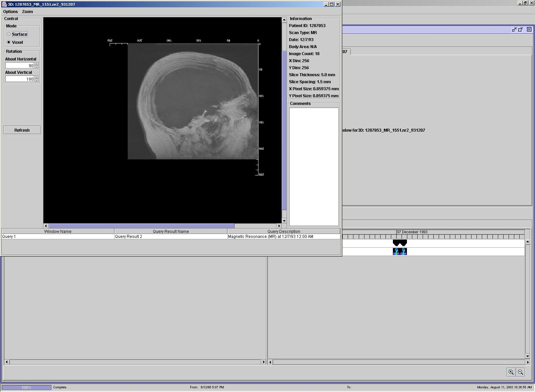This screenshot has height=392, width=535.
Task: Click the Complete status text
Action: 60,387
